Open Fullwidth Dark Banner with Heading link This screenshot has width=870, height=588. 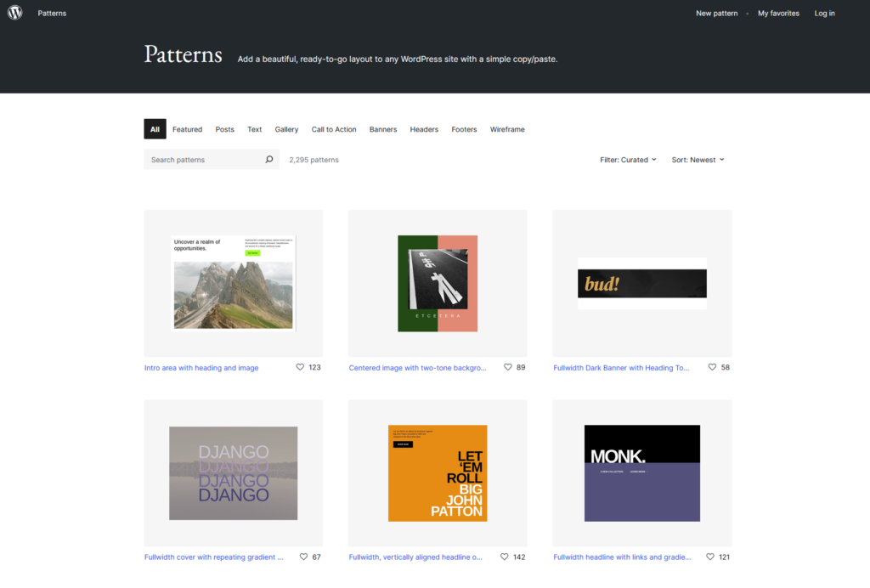621,368
